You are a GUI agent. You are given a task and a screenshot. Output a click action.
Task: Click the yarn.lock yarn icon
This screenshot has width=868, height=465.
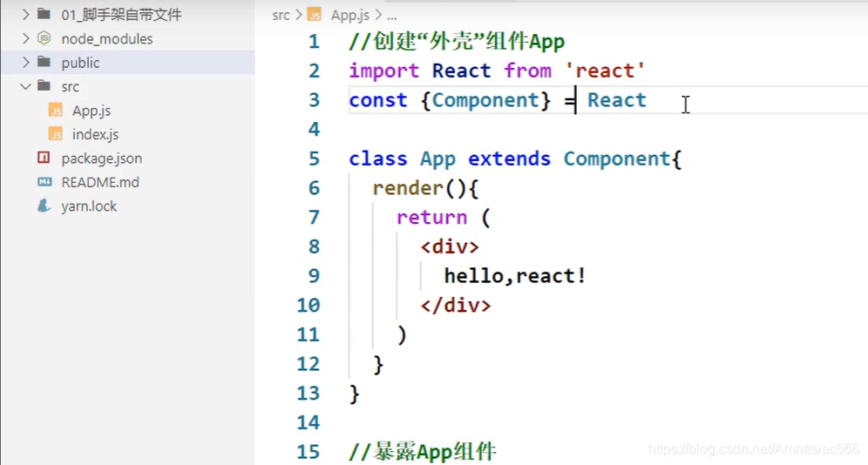pyautogui.click(x=44, y=206)
